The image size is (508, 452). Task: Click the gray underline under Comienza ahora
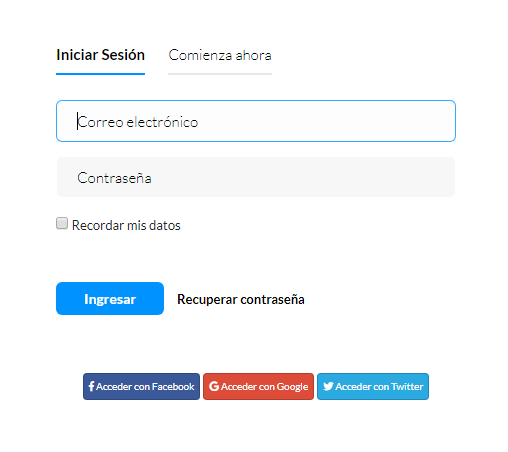(x=220, y=74)
